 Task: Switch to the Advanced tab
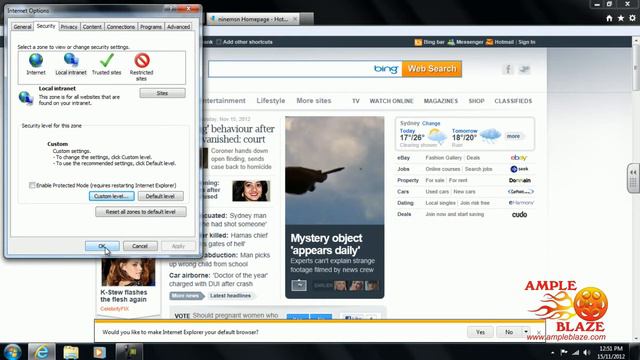pos(178,27)
